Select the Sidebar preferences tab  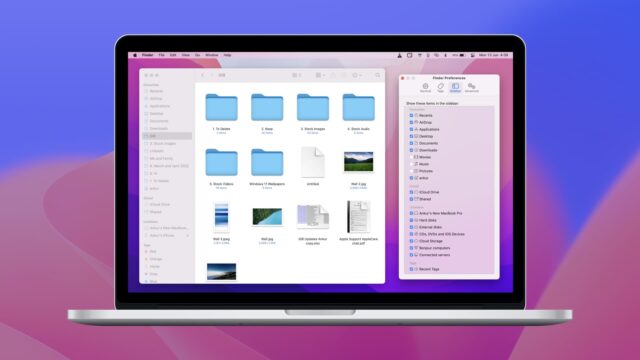click(455, 87)
